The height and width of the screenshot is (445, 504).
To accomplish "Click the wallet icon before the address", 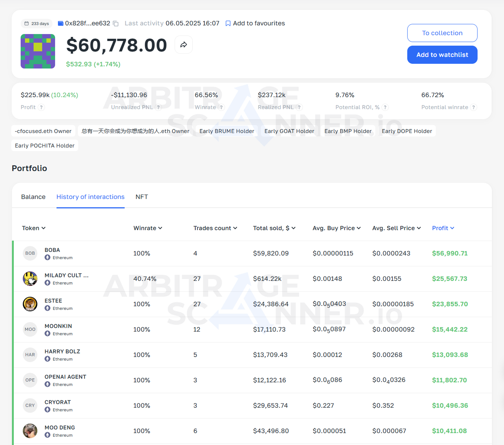I will tap(61, 23).
